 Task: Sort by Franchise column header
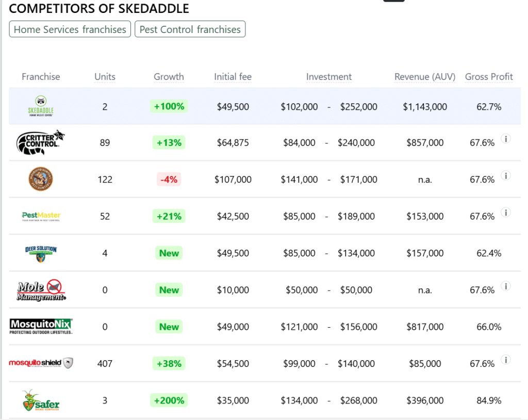[x=41, y=77]
